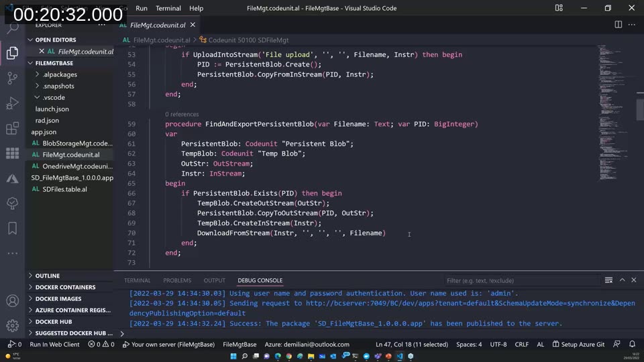Click Setup Azure Git status item
The width and height of the screenshot is (644, 362).
(578, 345)
